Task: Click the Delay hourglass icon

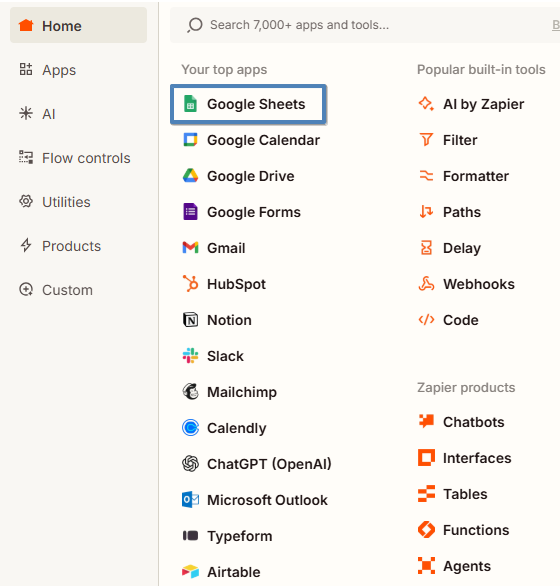Action: (426, 247)
